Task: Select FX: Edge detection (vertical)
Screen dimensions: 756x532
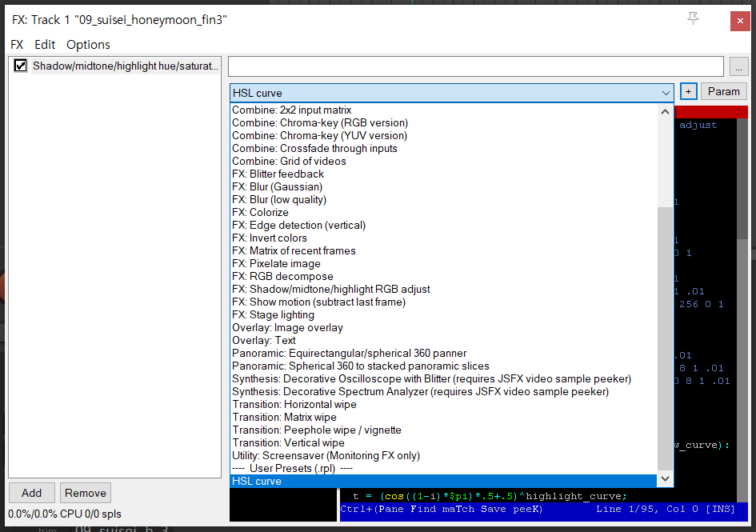Action: (x=443, y=226)
